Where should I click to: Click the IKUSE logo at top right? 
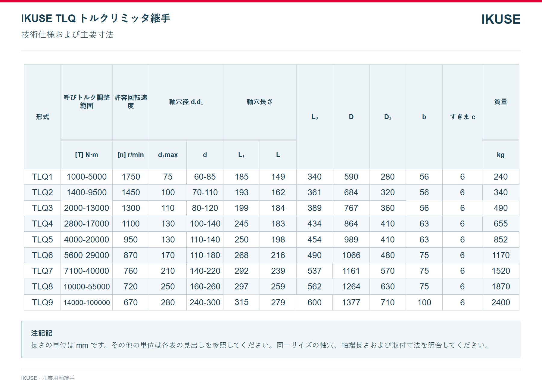[501, 19]
